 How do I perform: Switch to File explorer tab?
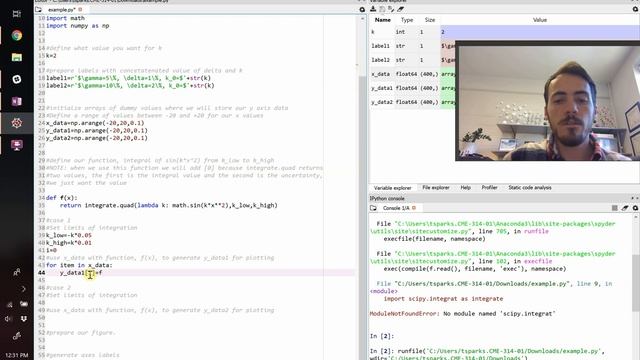pos(436,188)
